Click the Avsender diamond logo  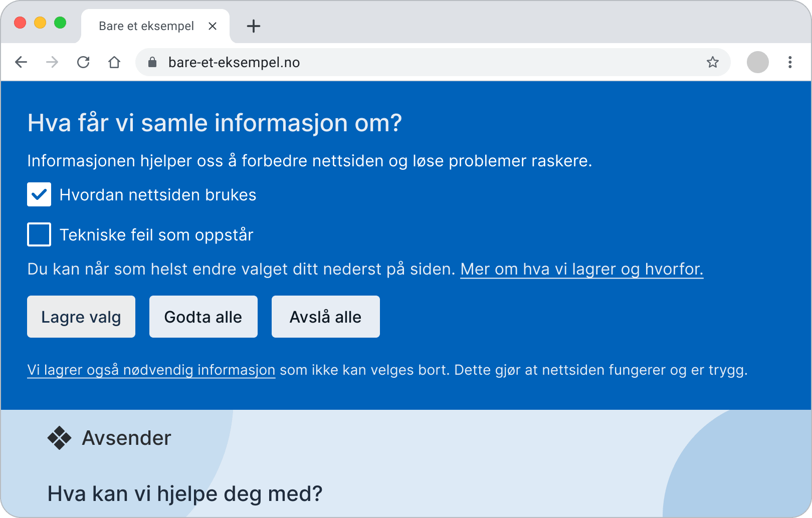coord(60,438)
